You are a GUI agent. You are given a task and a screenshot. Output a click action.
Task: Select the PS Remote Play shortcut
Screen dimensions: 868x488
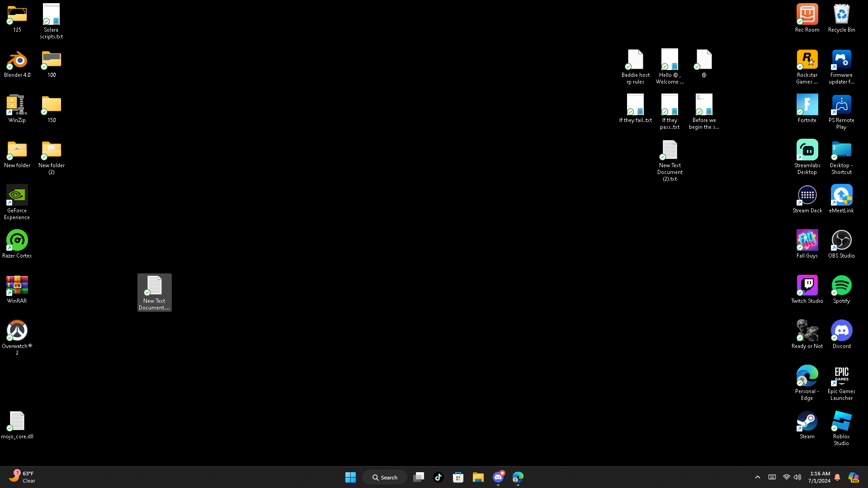(842, 112)
